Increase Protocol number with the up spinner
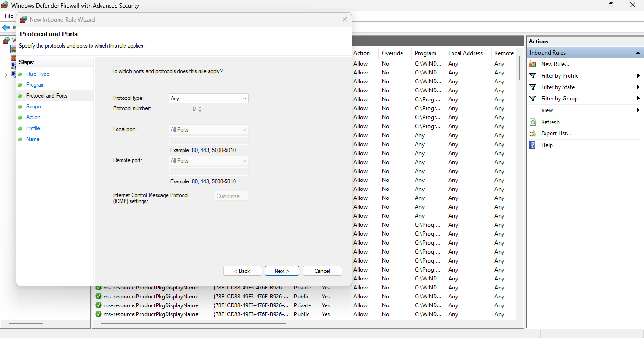Viewport: 644px width, 338px height. tap(201, 107)
